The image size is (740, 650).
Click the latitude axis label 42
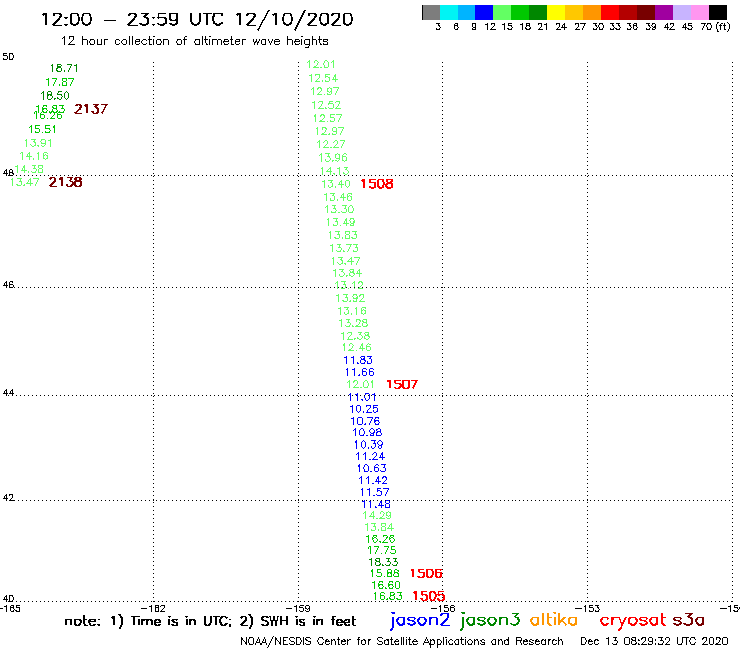click(8, 498)
